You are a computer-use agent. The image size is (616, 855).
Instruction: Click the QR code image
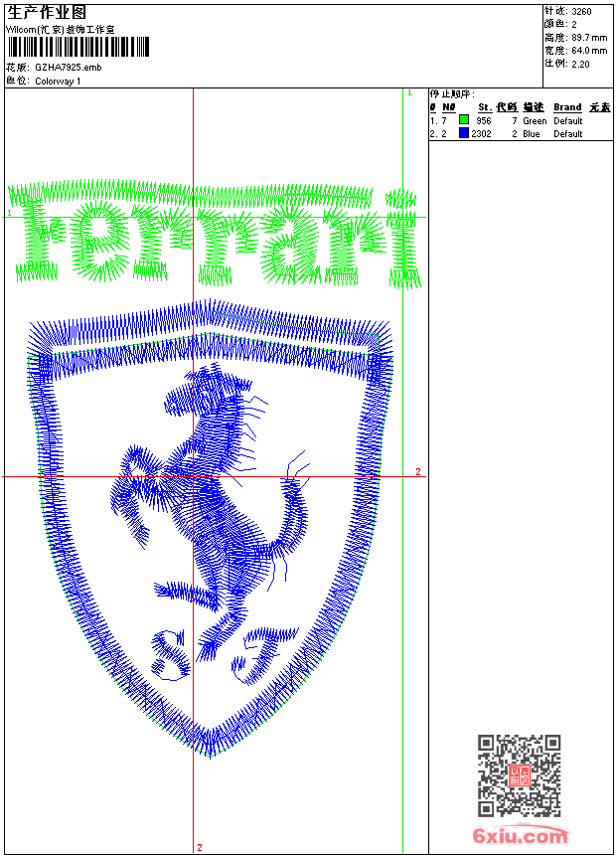coord(520,775)
